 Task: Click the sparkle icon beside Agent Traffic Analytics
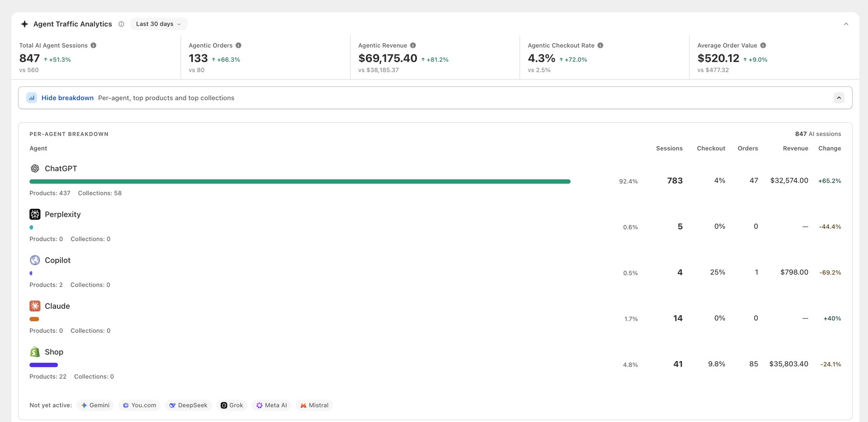click(25, 24)
